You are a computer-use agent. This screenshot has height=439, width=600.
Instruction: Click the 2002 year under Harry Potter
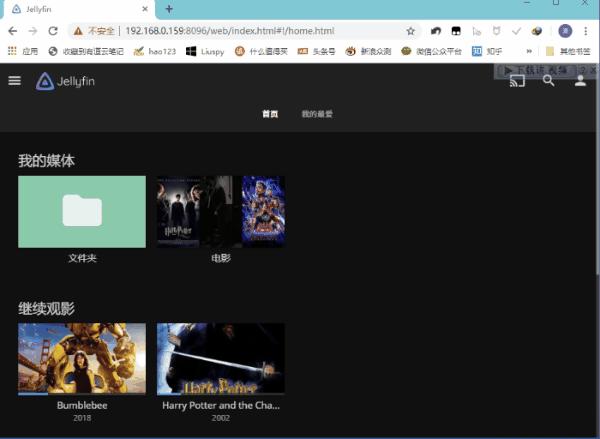(221, 418)
